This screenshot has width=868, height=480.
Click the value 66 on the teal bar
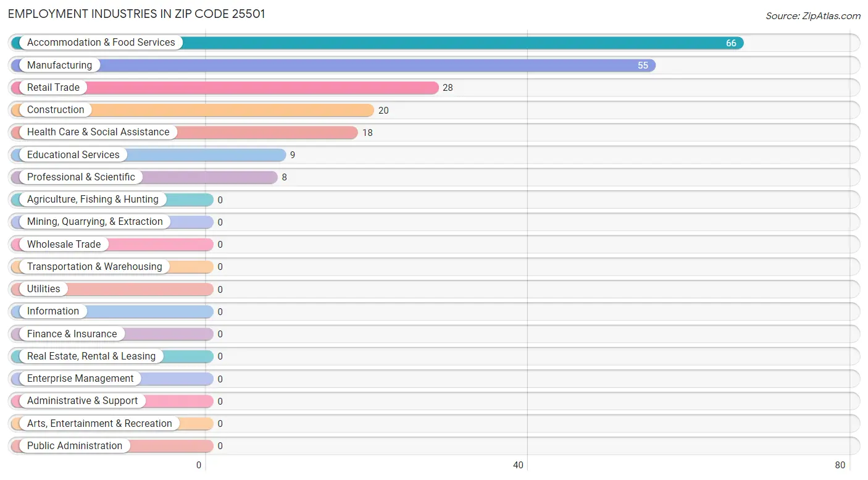point(731,43)
